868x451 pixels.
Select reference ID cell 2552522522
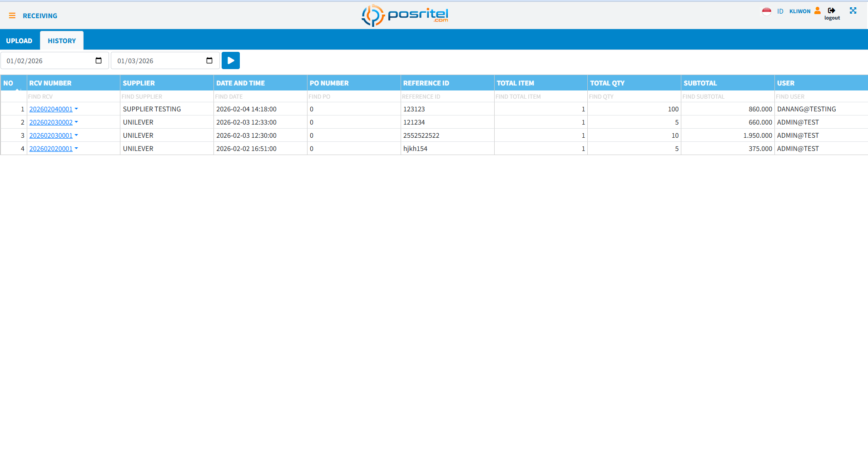[x=447, y=135]
